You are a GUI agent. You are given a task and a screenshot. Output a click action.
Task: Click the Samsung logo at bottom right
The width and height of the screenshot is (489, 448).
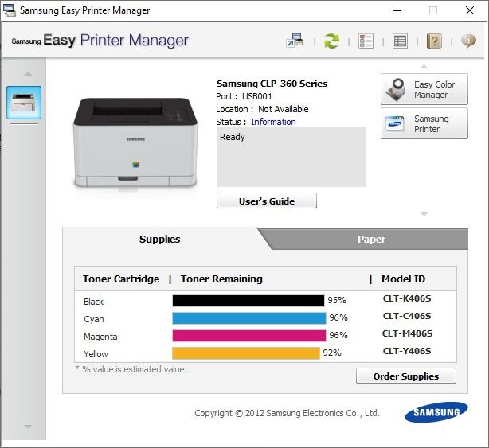(436, 412)
